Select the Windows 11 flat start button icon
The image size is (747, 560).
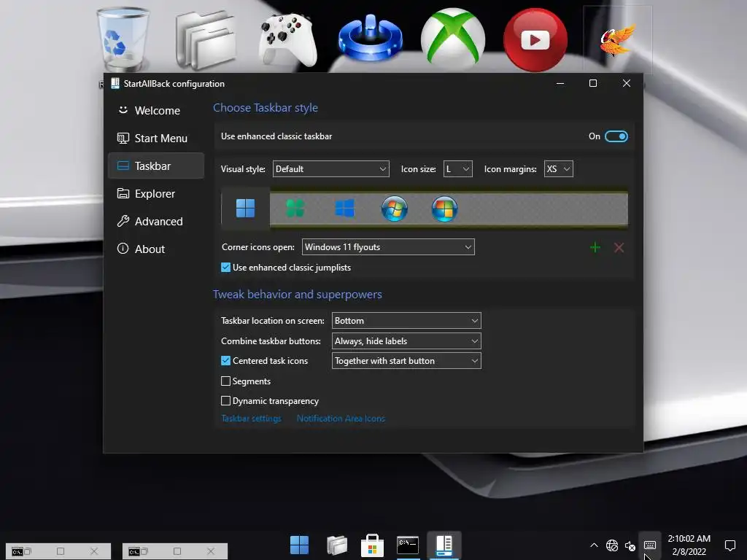245,208
